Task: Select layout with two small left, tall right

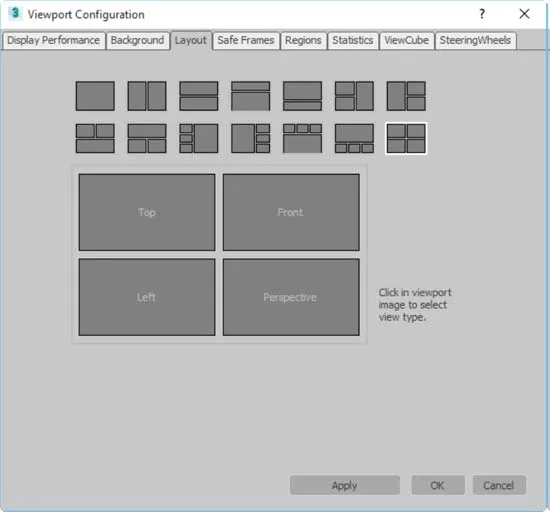Action: 354,96
